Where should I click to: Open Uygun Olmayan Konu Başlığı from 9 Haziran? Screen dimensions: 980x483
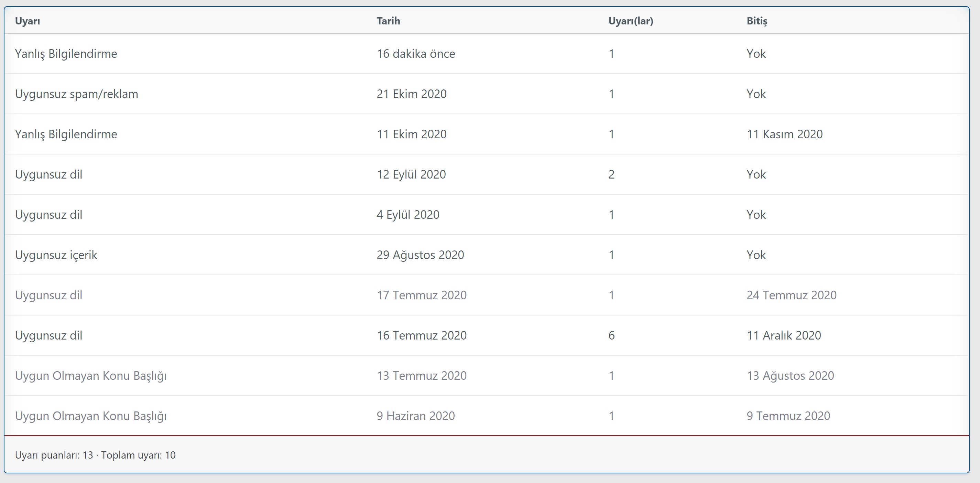tap(90, 416)
